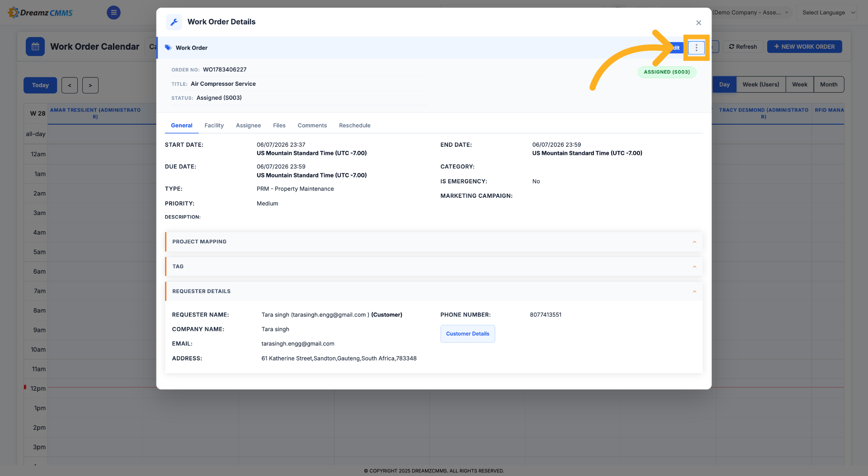Click the calendar icon beside Work Order Calendar
Image resolution: width=868 pixels, height=476 pixels.
[x=35, y=47]
